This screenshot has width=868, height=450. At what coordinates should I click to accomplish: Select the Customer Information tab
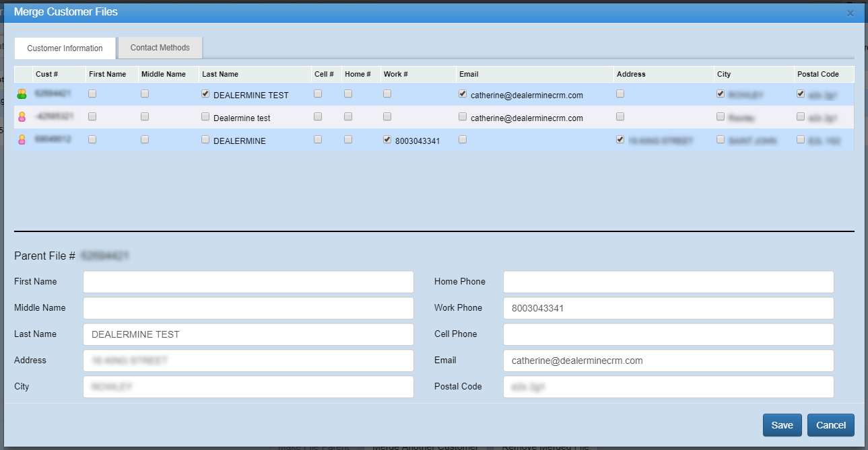click(x=65, y=48)
